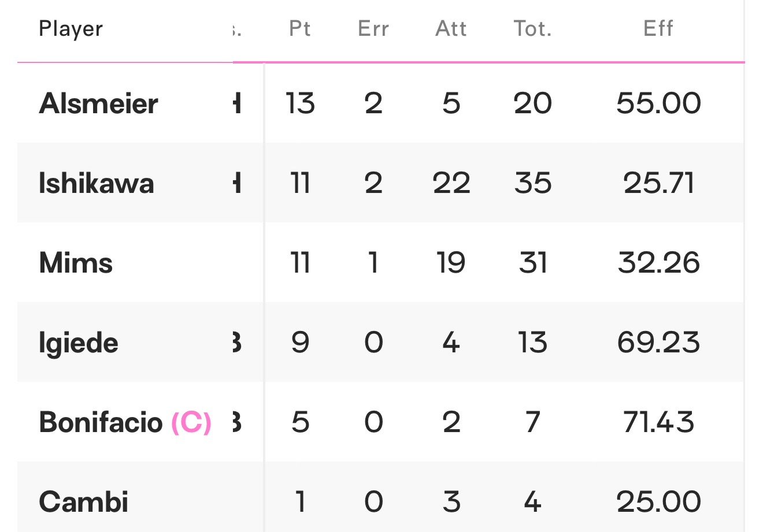Click Ishikawa's total value 35
763x532 pixels.
coord(532,184)
